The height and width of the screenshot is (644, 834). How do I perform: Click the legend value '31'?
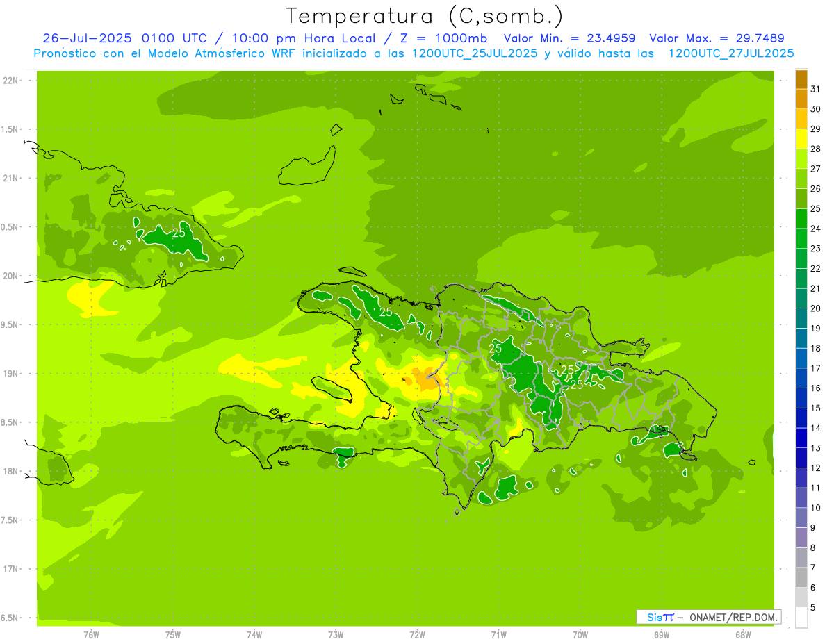click(x=816, y=89)
